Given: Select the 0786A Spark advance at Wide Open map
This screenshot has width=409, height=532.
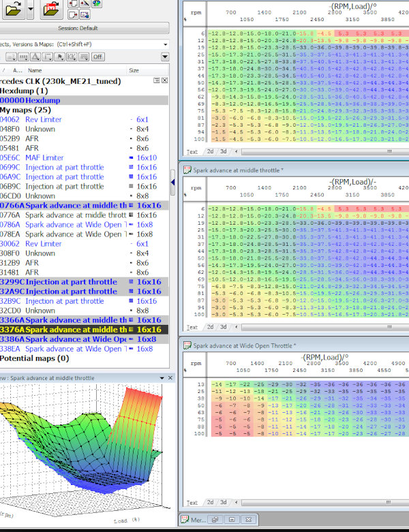Looking at the screenshot, I should click(84, 225).
